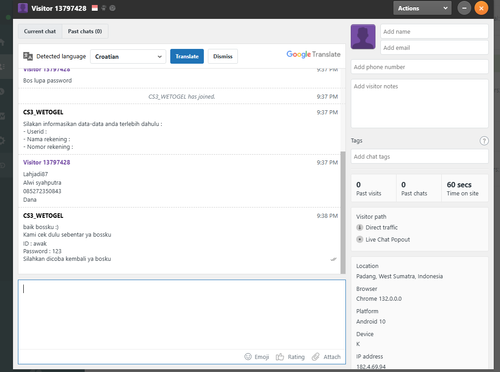Screen dimensions: 500x372
Task: Click the Add phone number field
Action: tap(420, 67)
